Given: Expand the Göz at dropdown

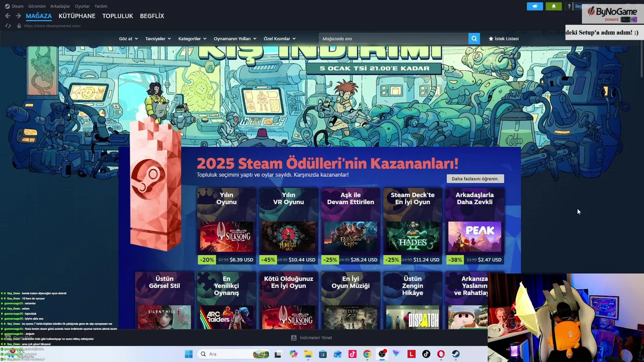Looking at the screenshot, I should click(x=128, y=39).
